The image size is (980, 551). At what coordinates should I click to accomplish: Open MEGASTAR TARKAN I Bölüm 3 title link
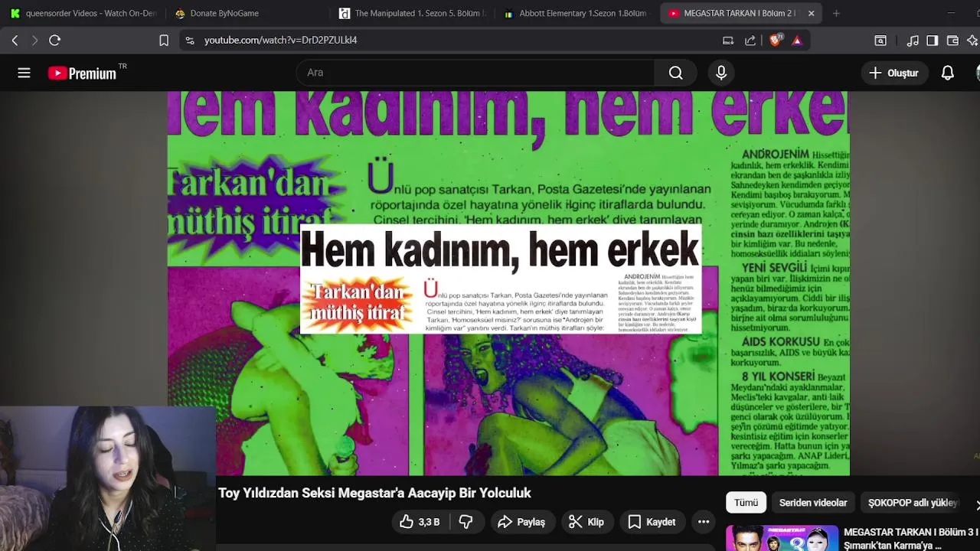(910, 538)
